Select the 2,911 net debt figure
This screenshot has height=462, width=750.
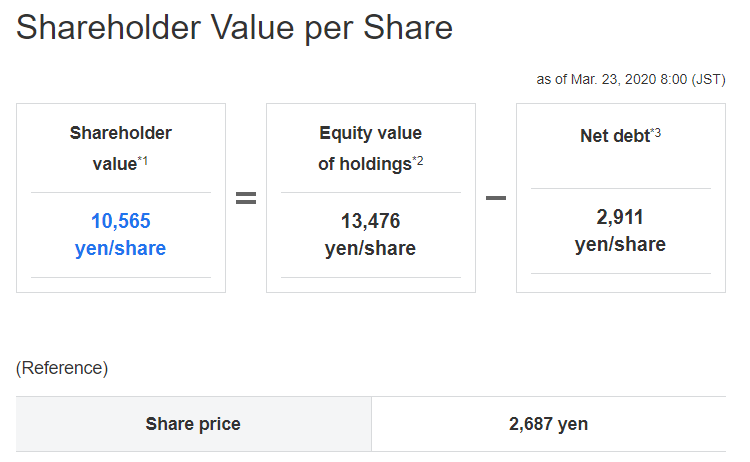click(620, 217)
